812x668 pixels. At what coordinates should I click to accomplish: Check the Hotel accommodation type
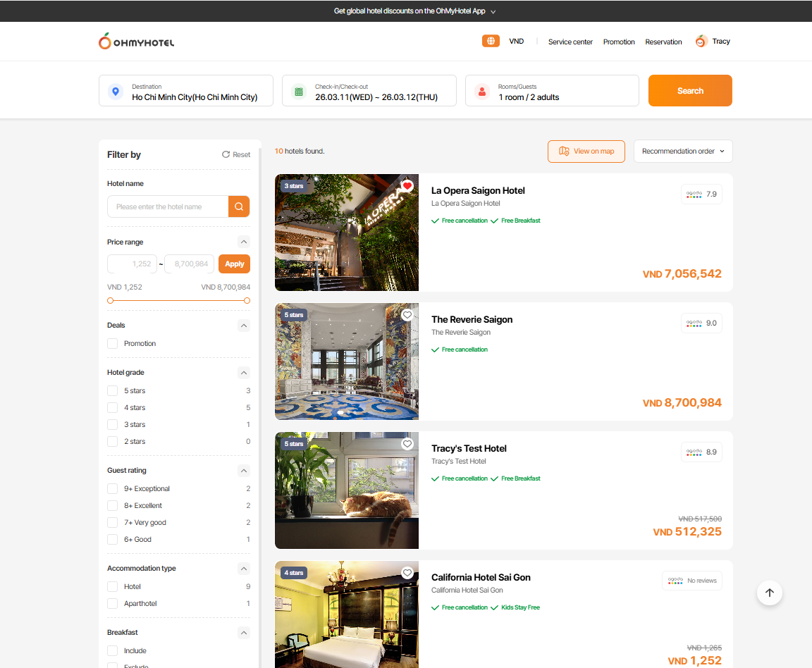click(112, 587)
